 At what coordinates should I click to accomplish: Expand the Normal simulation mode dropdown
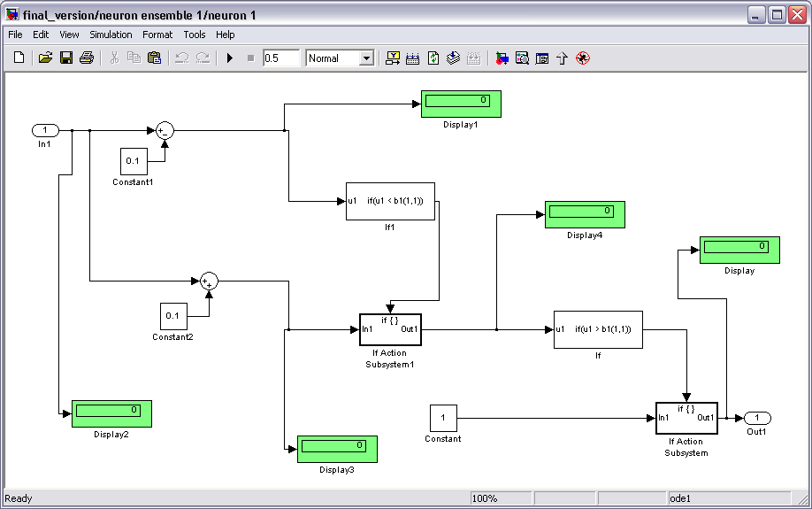(366, 58)
